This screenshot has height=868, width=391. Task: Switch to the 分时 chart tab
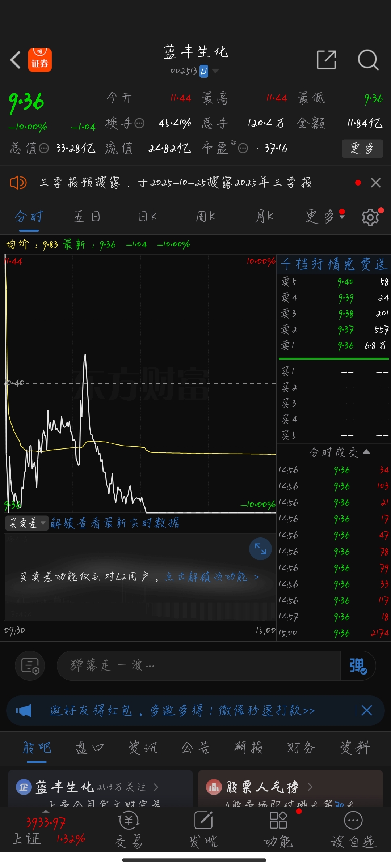tap(29, 217)
